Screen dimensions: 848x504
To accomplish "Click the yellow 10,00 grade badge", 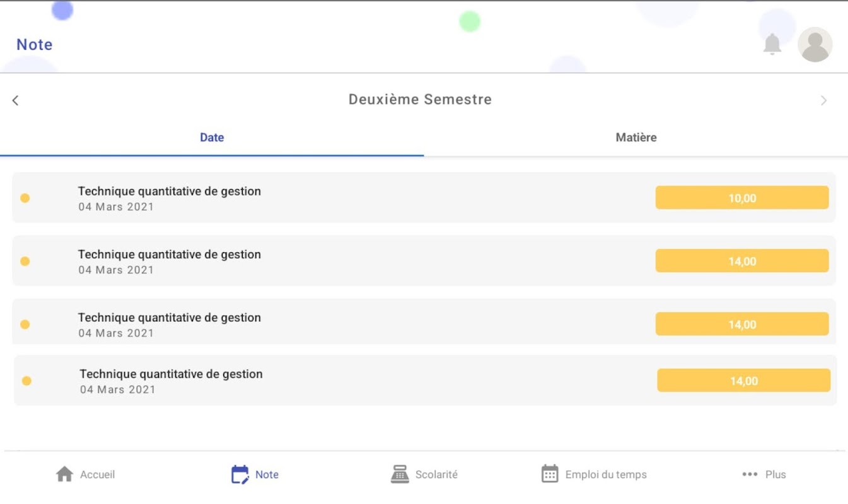I will click(x=742, y=198).
